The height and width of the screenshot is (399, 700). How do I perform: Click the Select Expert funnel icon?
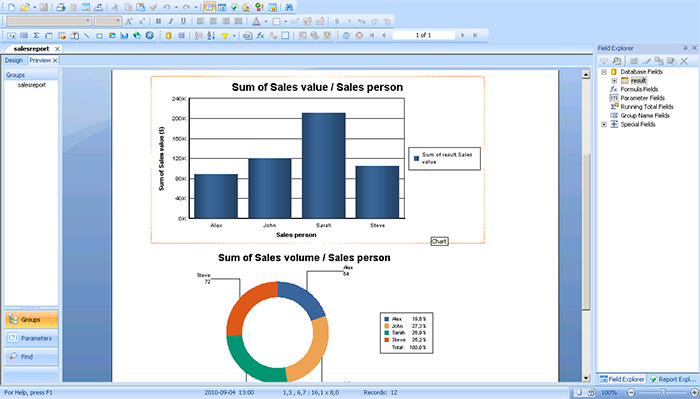pos(225,35)
